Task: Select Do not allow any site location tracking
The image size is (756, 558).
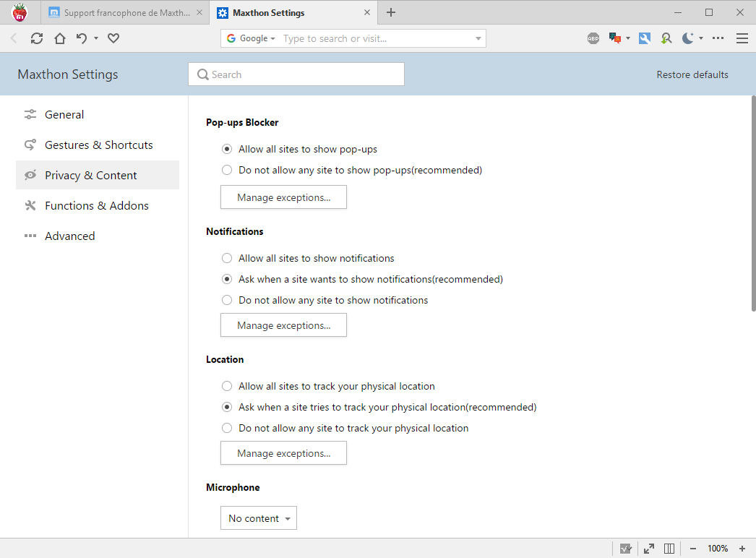Action: [x=227, y=428]
